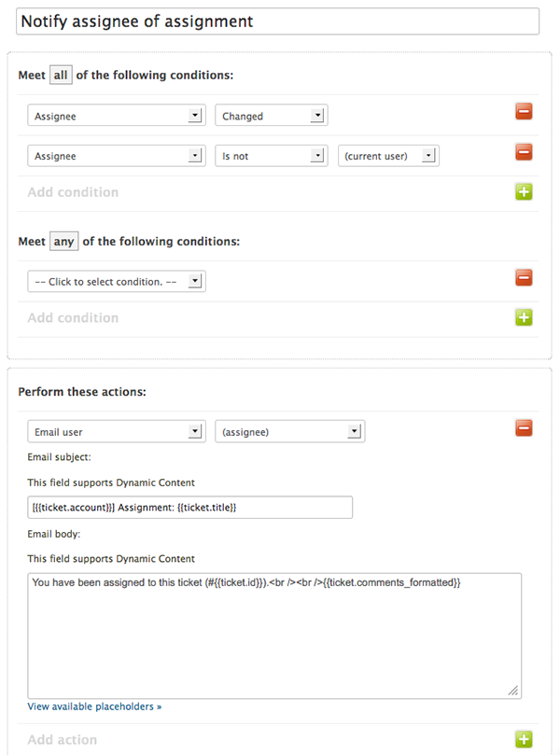This screenshot has width=560, height=755.
Task: Open 'Click to select condition' dropdown
Action: click(x=117, y=281)
